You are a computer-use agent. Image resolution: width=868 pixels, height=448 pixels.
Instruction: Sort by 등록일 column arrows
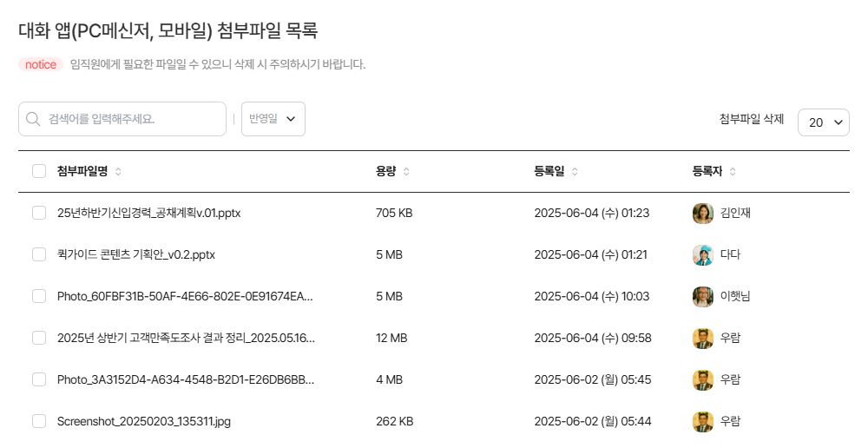575,172
